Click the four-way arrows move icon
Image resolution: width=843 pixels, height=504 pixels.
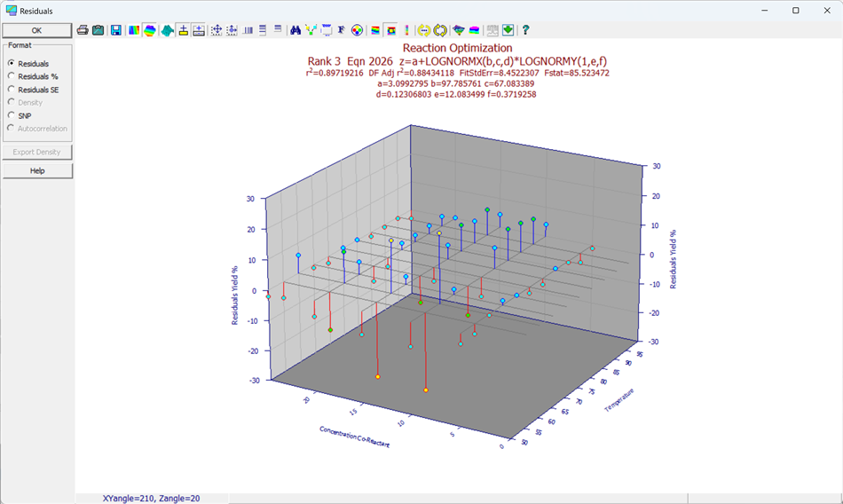(217, 30)
